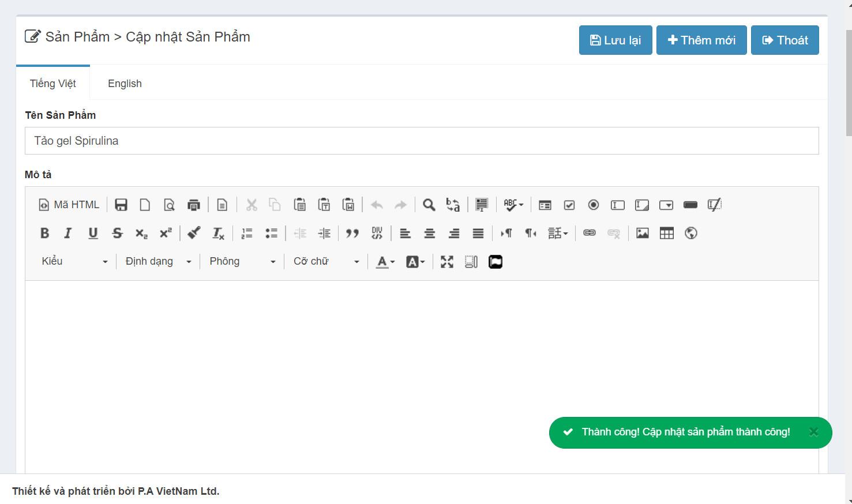
Task: Toggle HTML source mode with Mã HTML
Action: tap(69, 205)
